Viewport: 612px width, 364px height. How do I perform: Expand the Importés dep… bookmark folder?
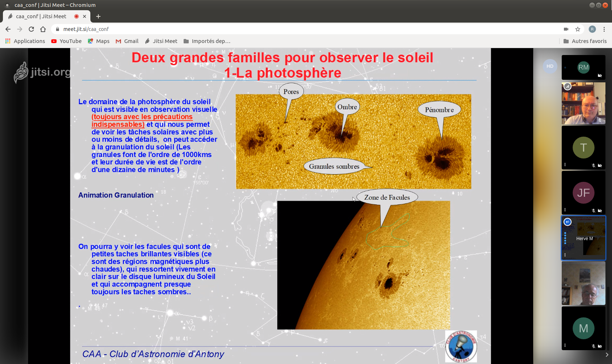point(207,41)
